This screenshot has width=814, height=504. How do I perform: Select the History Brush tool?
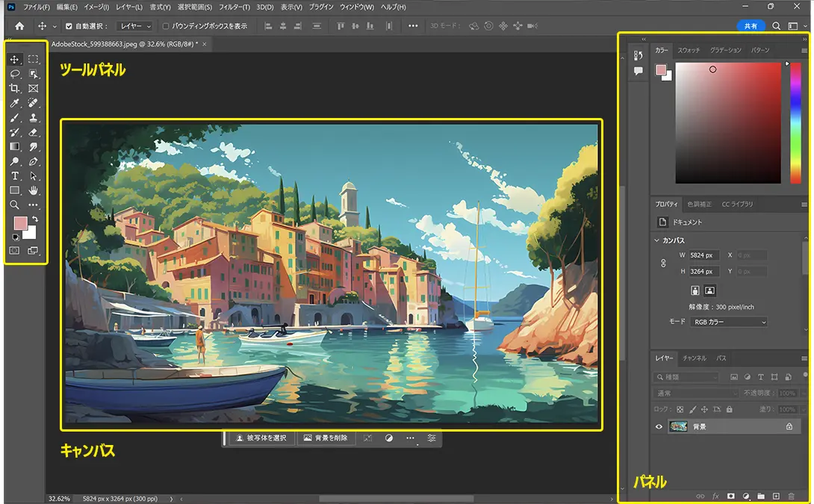point(14,132)
